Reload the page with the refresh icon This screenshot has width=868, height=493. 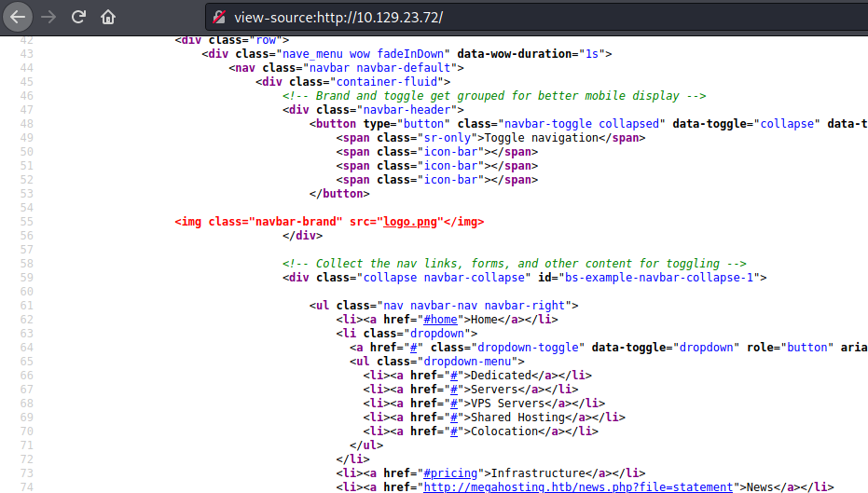coord(78,17)
